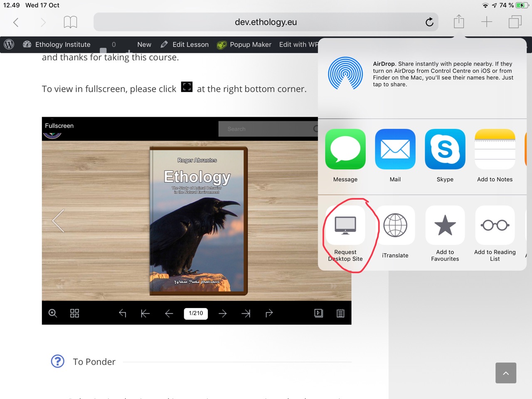Toggle the autoplay slideshow icon

(319, 313)
